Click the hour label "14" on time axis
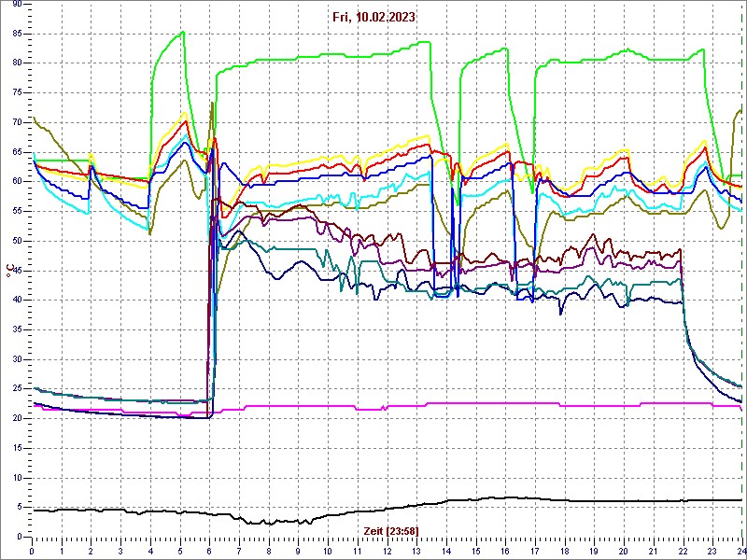The image size is (747, 560). point(446,550)
